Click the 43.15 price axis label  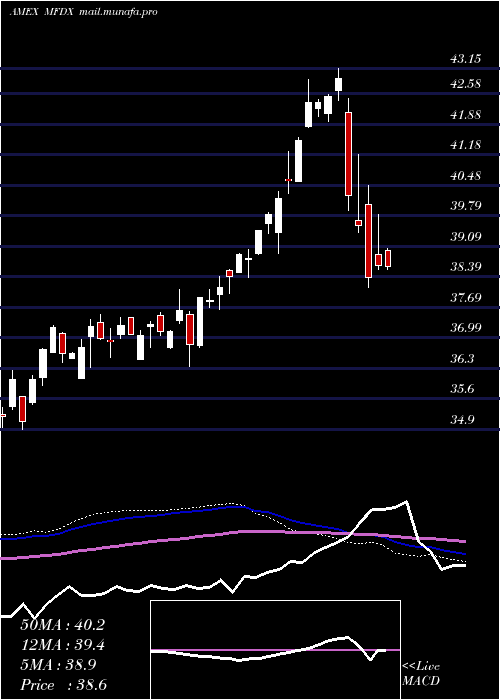click(x=465, y=59)
